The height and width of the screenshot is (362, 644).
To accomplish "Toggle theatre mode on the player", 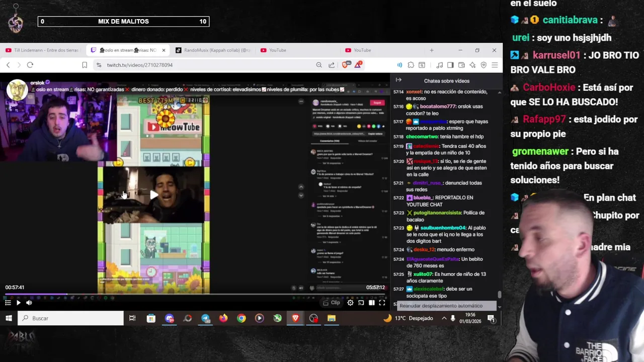I will click(x=372, y=303).
